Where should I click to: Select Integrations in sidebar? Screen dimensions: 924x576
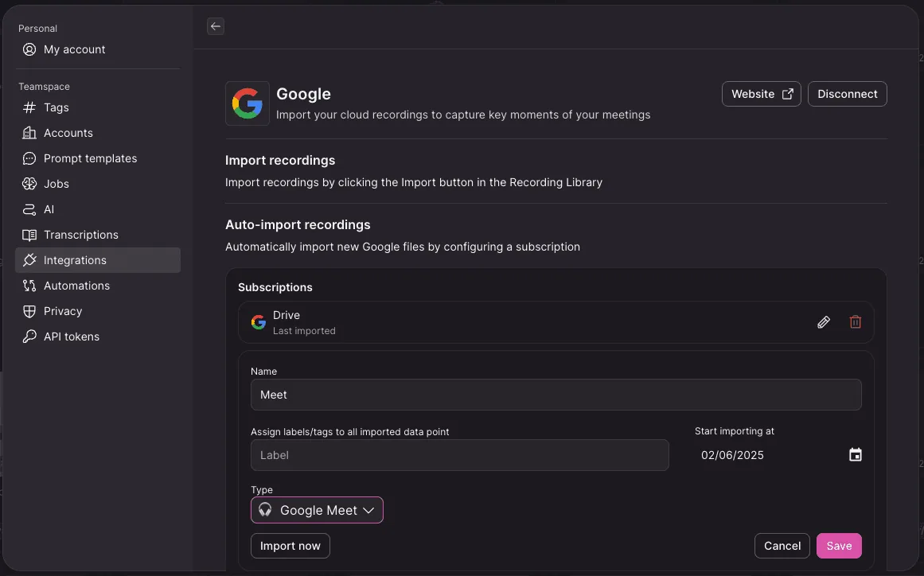click(x=98, y=259)
